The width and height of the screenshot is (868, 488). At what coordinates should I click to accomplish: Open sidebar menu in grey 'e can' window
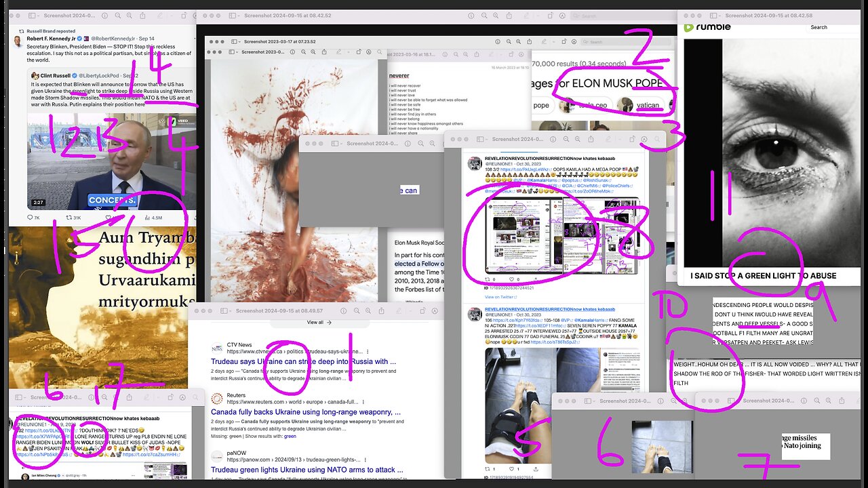tap(336, 143)
